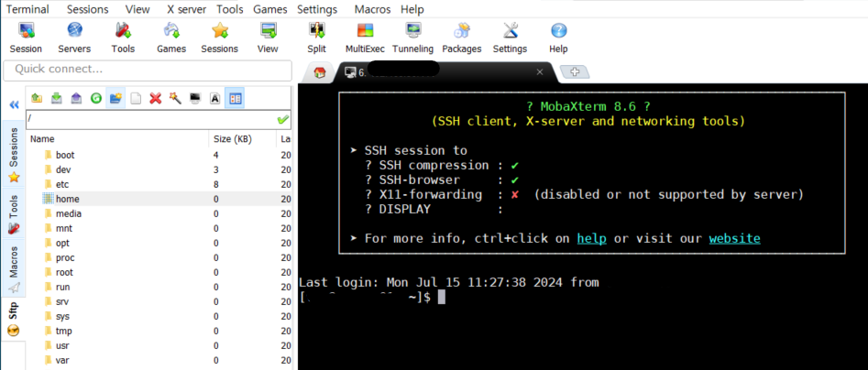Open the Terminal menu
The image size is (868, 370).
click(x=27, y=9)
